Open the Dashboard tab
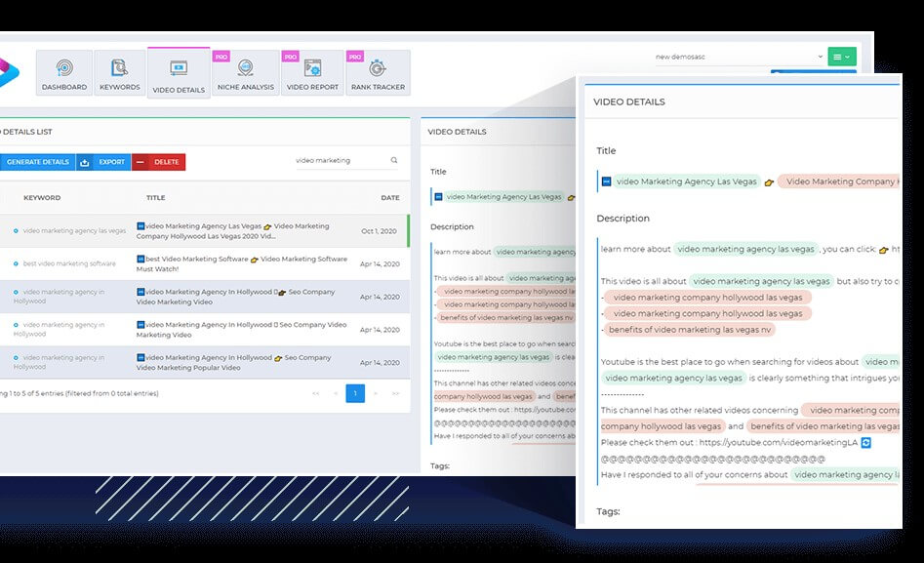 (x=64, y=73)
